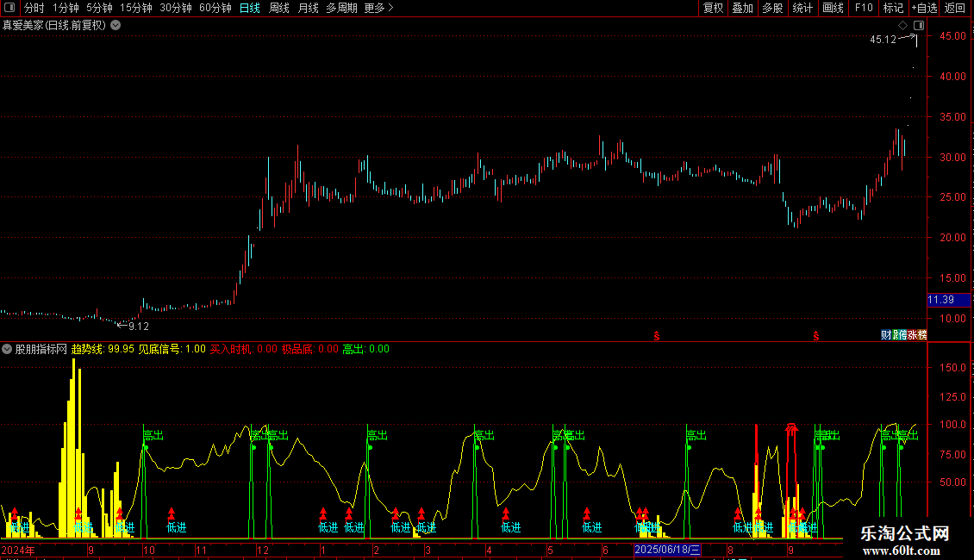Expand the 更多 periods menu

[379, 8]
